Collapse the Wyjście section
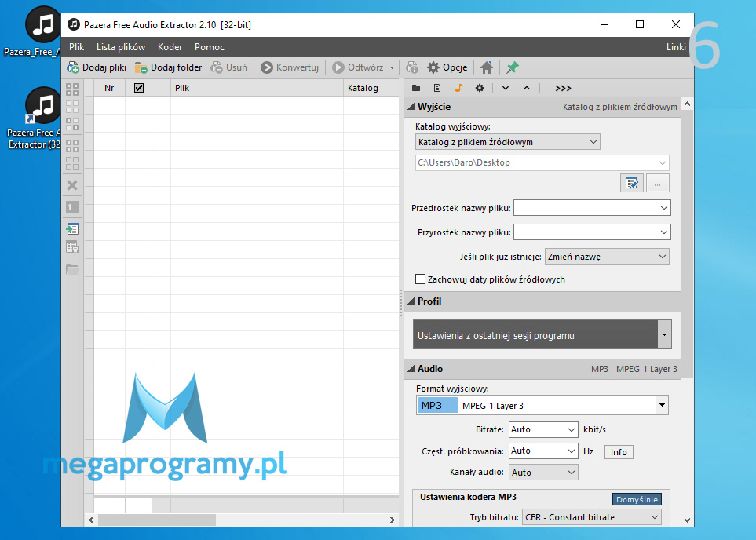Image resolution: width=756 pixels, height=540 pixels. 411,107
